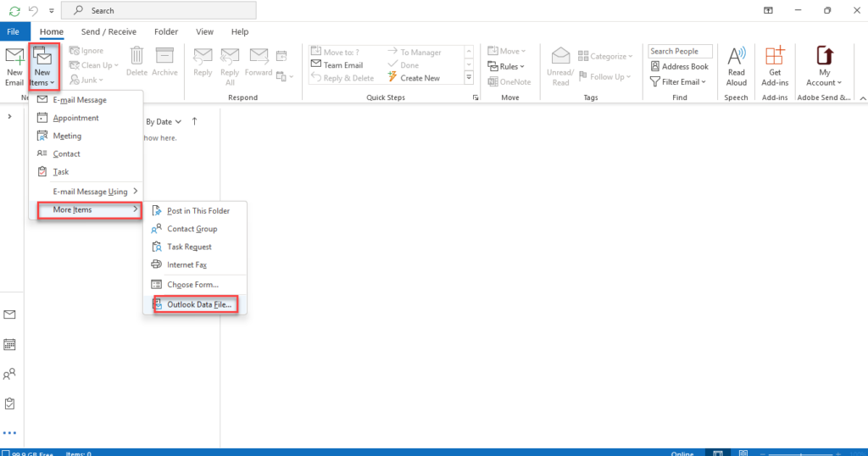Click the Reply icon
Image resolution: width=868 pixels, height=456 pixels.
point(203,61)
